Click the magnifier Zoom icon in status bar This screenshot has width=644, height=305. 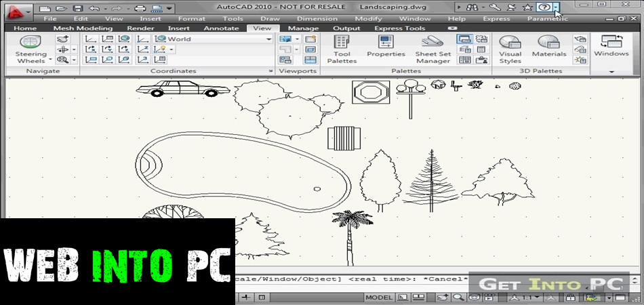(x=458, y=297)
